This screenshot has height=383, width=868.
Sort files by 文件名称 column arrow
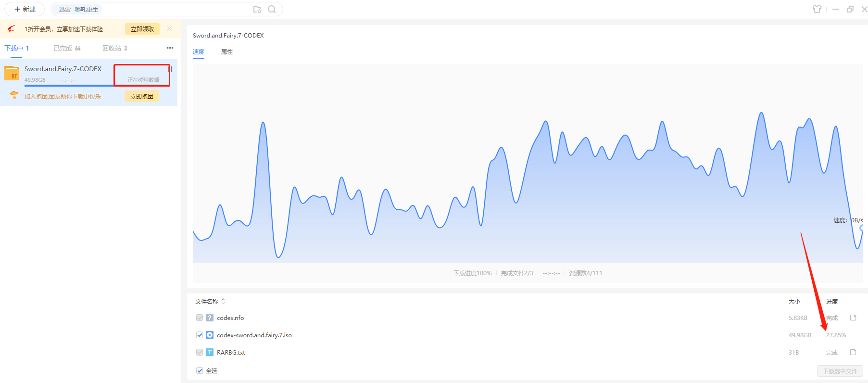(x=223, y=301)
